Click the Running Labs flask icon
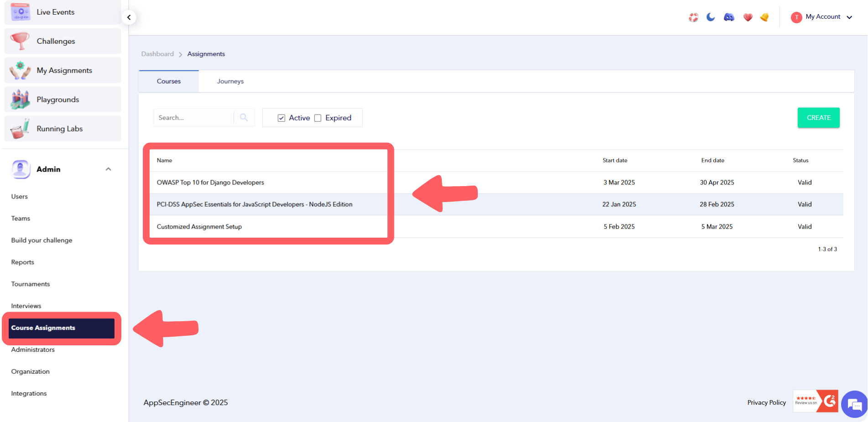 point(19,128)
